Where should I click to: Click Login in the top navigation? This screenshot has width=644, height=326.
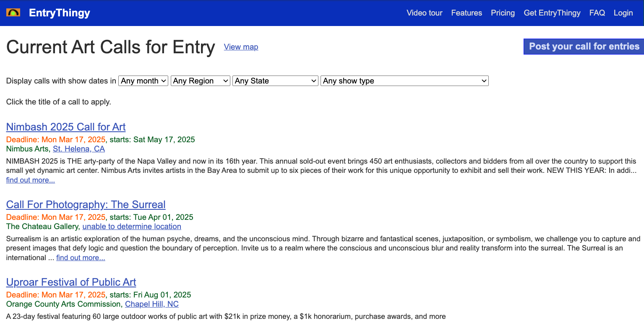623,13
